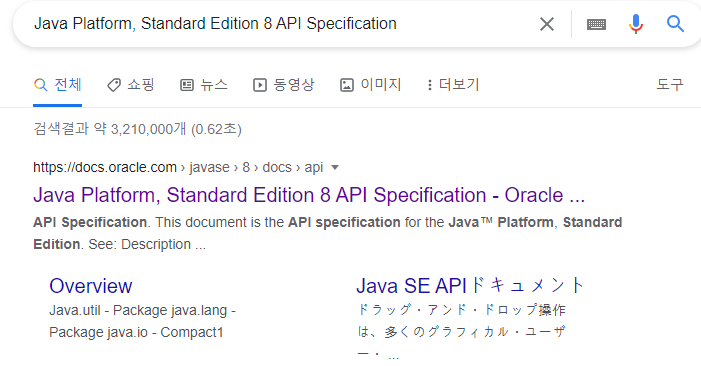The height and width of the screenshot is (366, 701).
Task: Open the 더보기 (More) menu
Action: coord(453,84)
